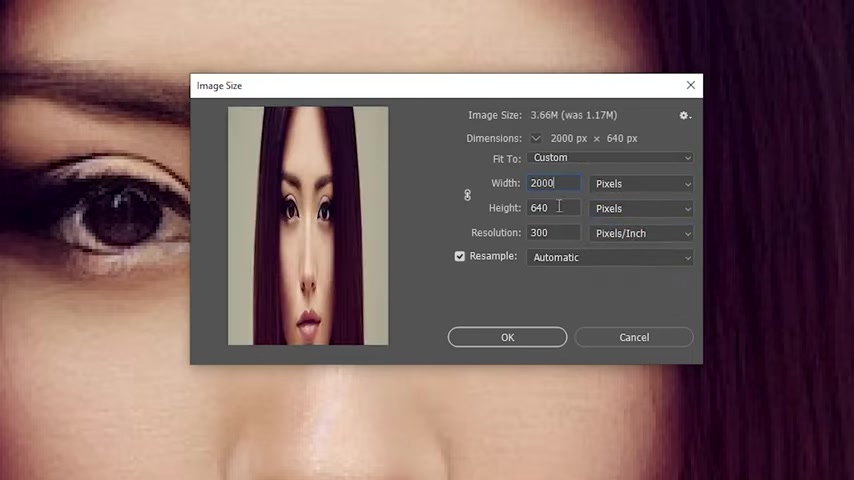Open the Dimensions unit dropdown arrow

[536, 138]
